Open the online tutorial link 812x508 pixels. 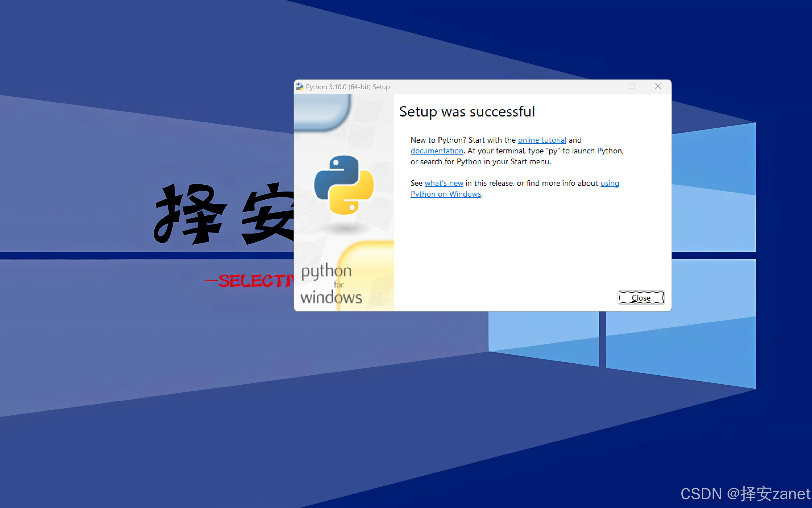542,140
